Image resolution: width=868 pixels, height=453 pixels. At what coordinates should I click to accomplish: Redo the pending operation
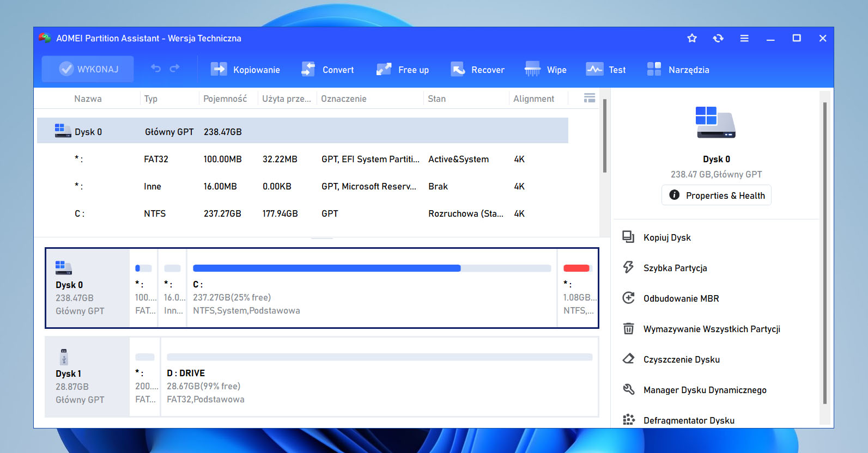(x=175, y=69)
